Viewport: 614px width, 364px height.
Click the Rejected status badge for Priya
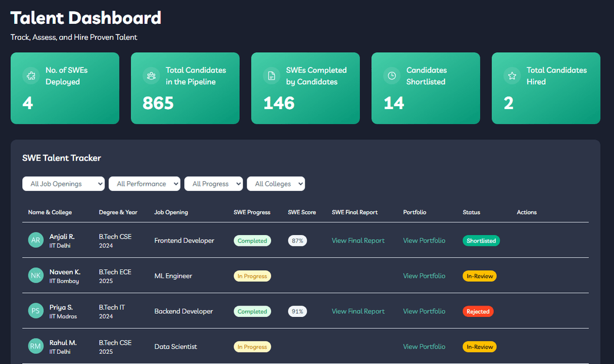tap(478, 312)
